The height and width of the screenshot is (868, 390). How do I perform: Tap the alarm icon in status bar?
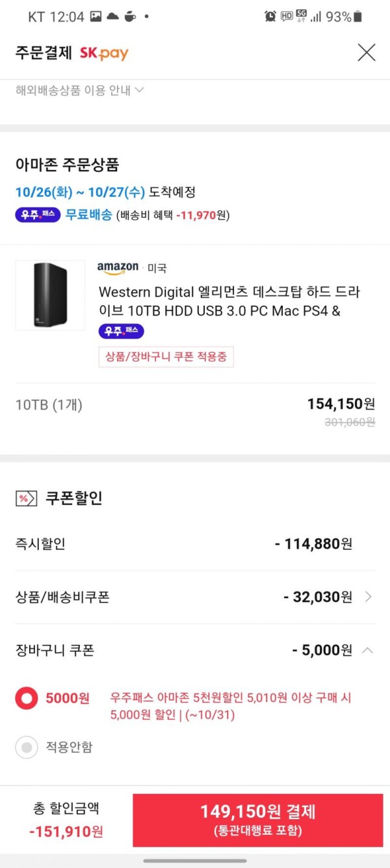click(x=270, y=17)
